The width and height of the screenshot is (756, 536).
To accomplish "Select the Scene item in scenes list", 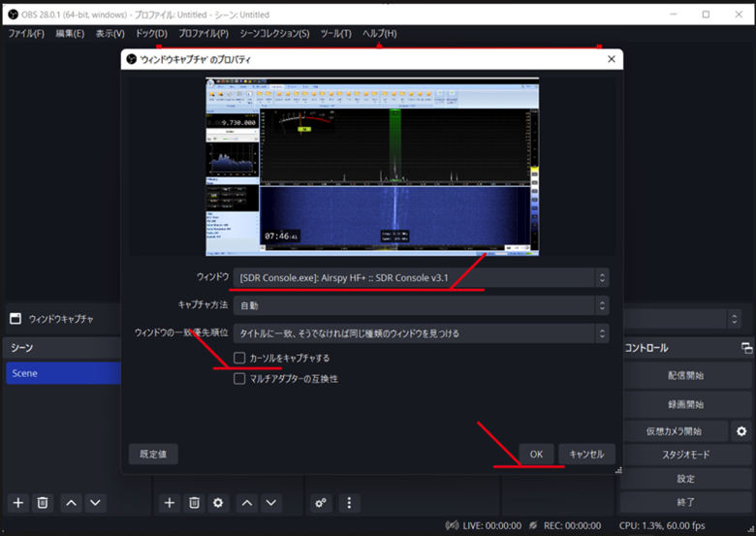I will coord(63,373).
